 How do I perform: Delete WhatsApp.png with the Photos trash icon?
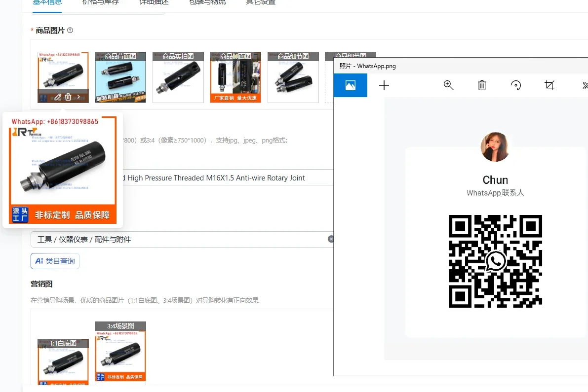click(482, 85)
